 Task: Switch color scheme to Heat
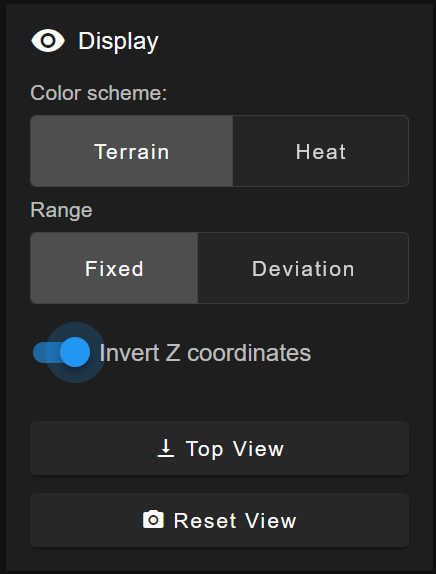coord(321,151)
